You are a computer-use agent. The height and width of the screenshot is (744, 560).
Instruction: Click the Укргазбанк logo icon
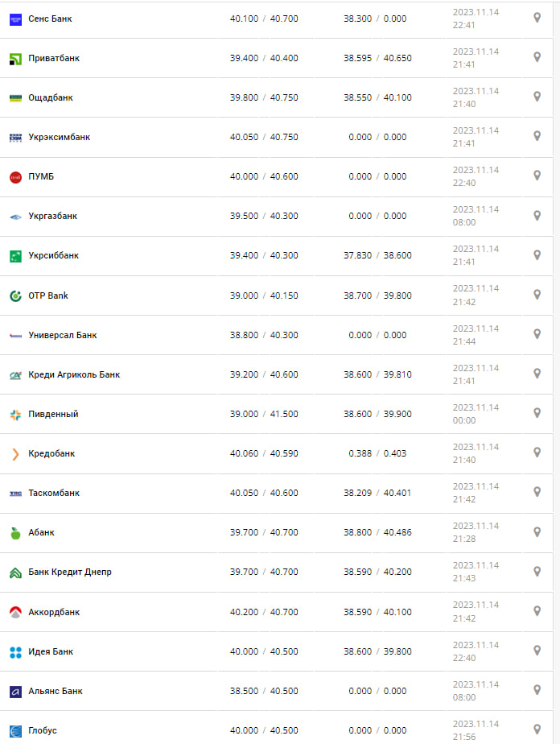point(15,217)
